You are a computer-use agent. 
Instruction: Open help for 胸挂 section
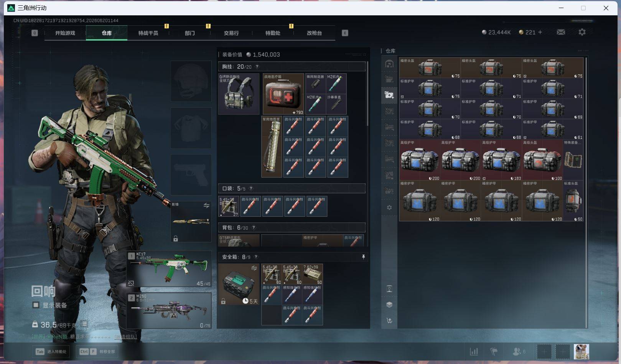click(257, 67)
